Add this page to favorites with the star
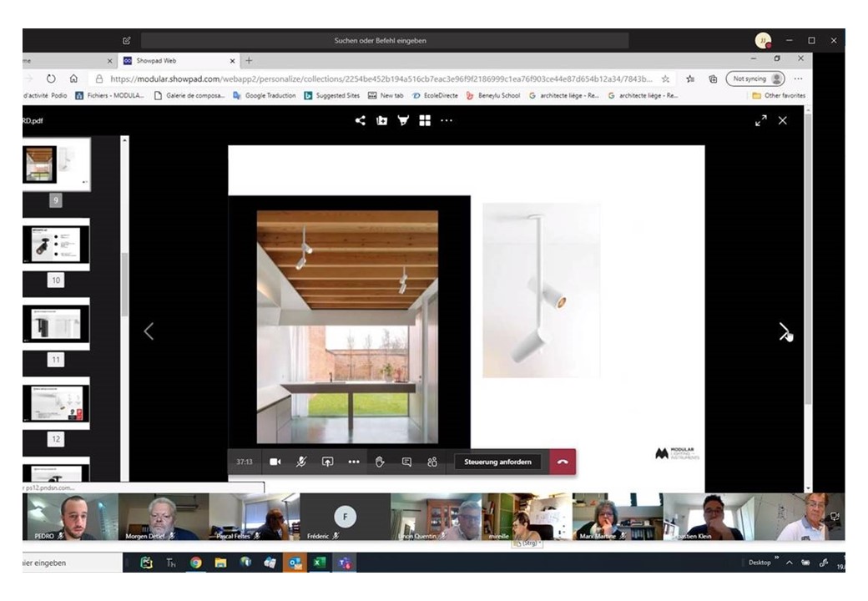Screen dimensions: 868x601 point(665,78)
